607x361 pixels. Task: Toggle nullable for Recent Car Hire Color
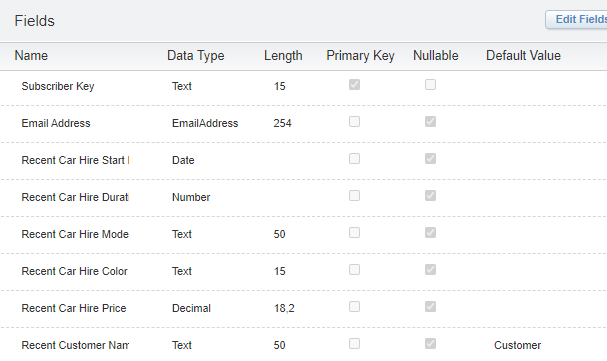[430, 270]
